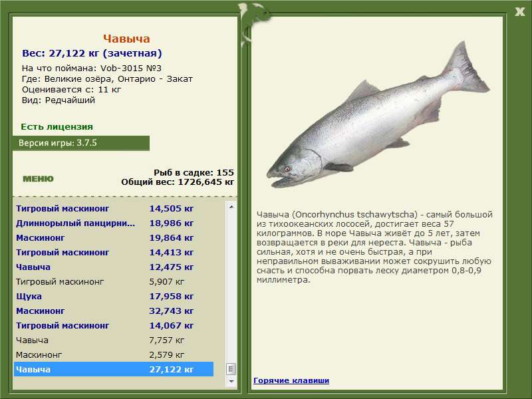Click the Чавыча title heading
This screenshot has height=399, width=532.
(x=126, y=39)
